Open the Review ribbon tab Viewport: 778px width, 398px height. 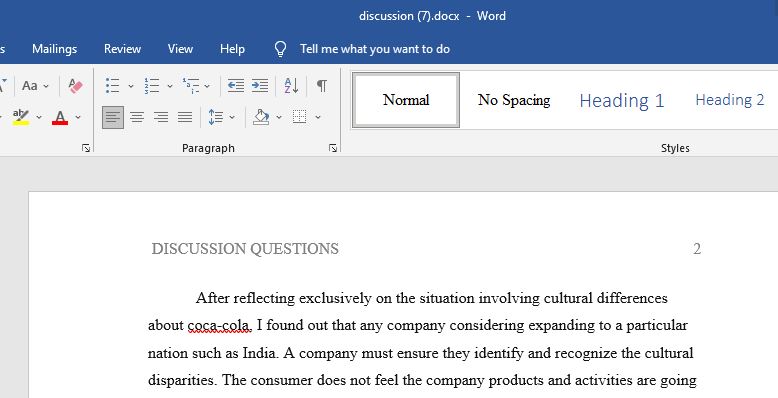tap(122, 49)
